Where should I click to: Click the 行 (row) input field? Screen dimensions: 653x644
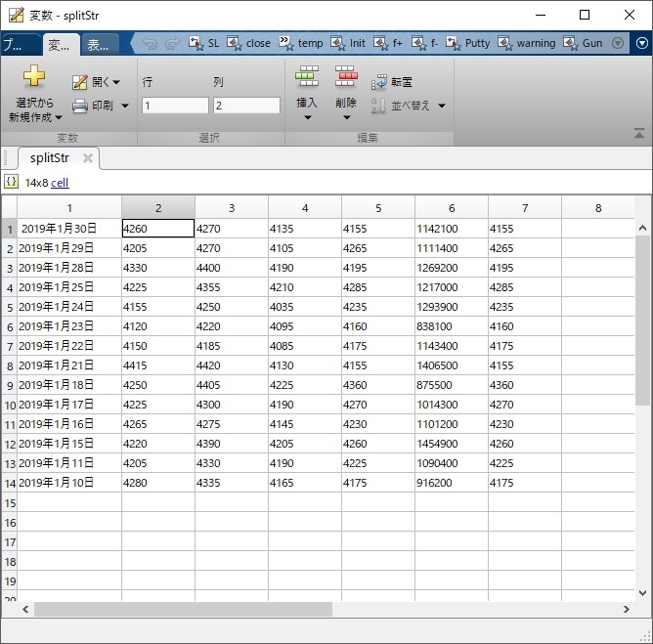pyautogui.click(x=175, y=106)
